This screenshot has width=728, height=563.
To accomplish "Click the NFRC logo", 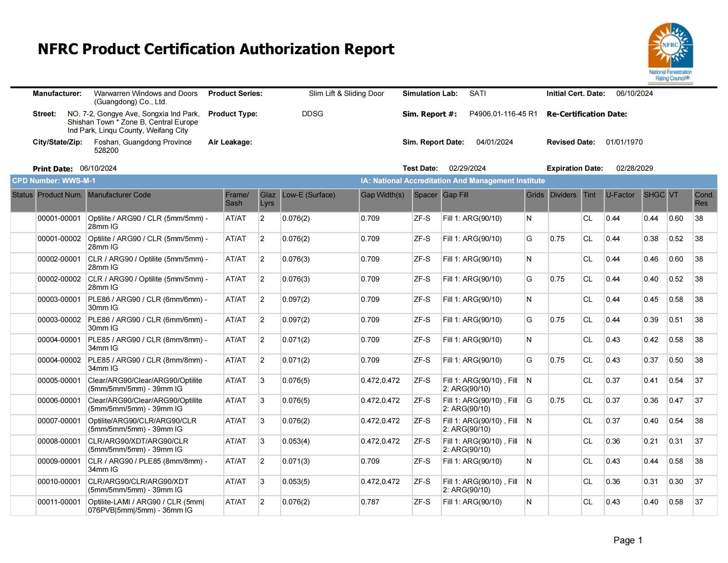I will click(670, 53).
